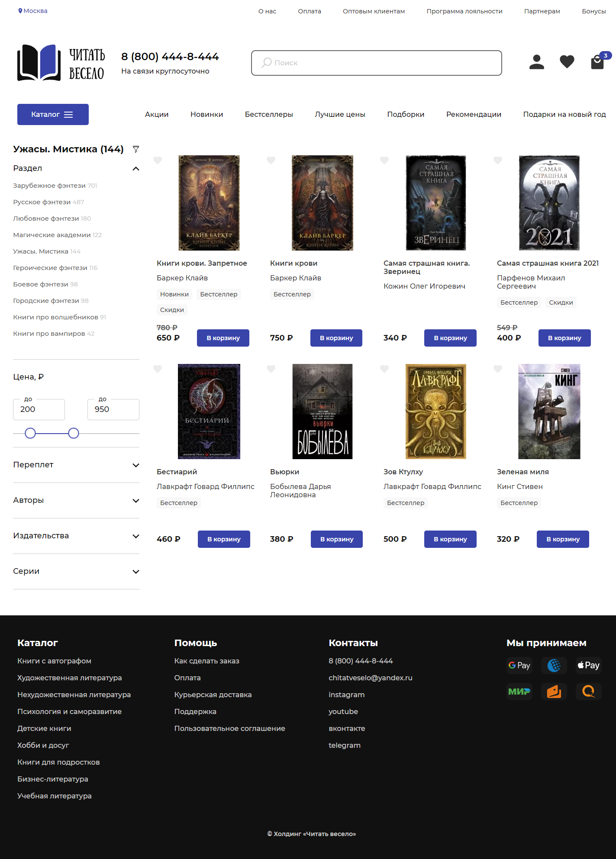Favorite Зеленая миля with heart

click(x=498, y=369)
